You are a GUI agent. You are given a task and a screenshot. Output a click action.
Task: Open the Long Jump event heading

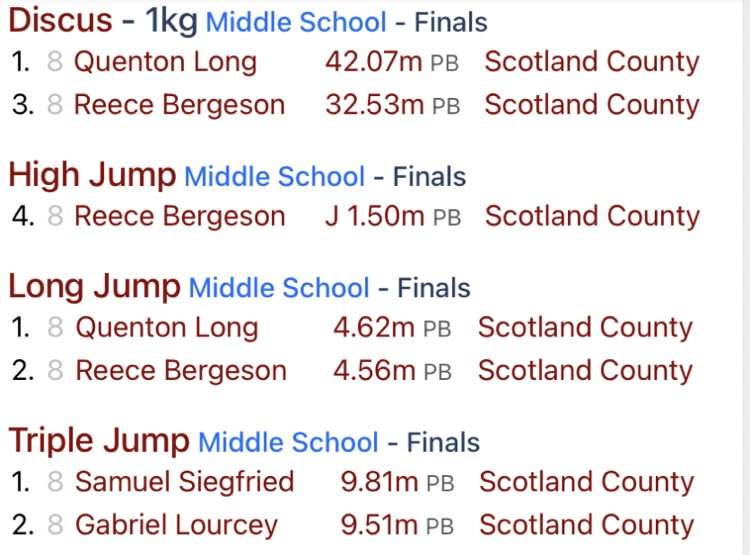click(x=94, y=287)
